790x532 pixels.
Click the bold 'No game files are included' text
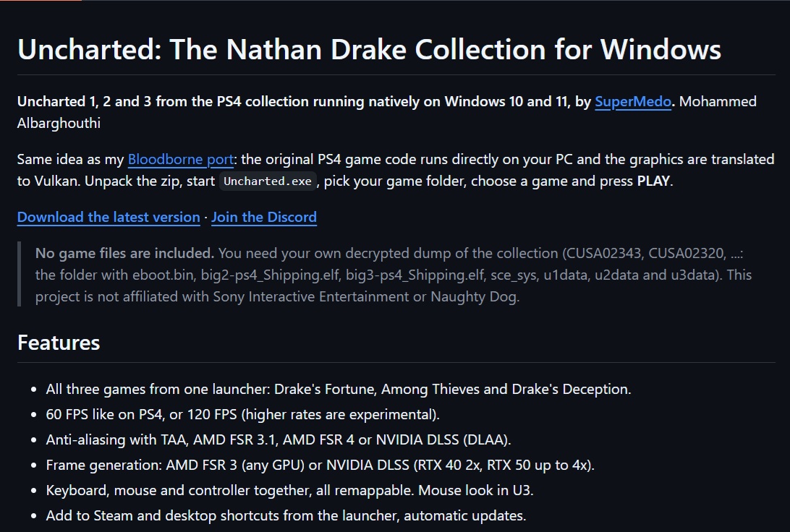[124, 253]
